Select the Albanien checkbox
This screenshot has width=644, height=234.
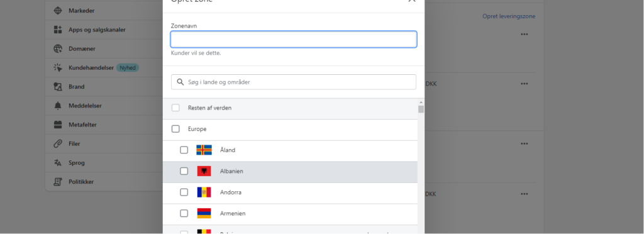click(184, 171)
